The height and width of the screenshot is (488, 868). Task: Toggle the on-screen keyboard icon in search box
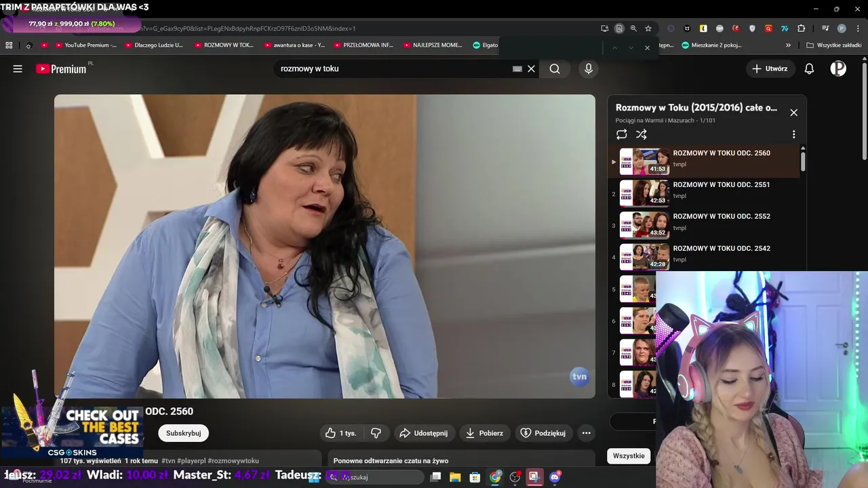(517, 68)
